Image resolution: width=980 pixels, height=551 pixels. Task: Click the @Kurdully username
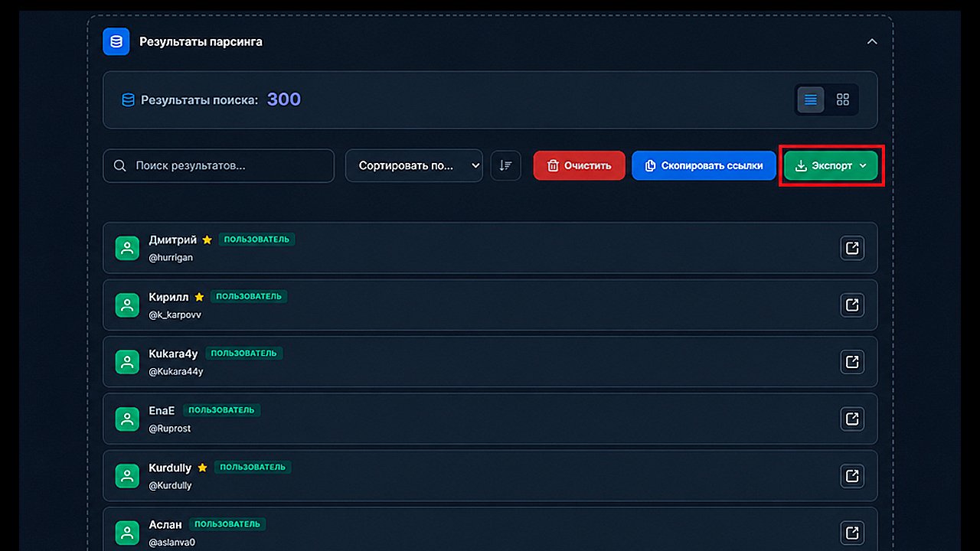point(171,485)
